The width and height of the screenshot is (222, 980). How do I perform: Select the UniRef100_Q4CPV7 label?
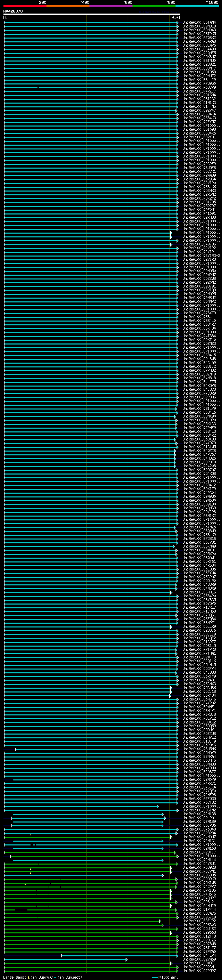click(199, 886)
